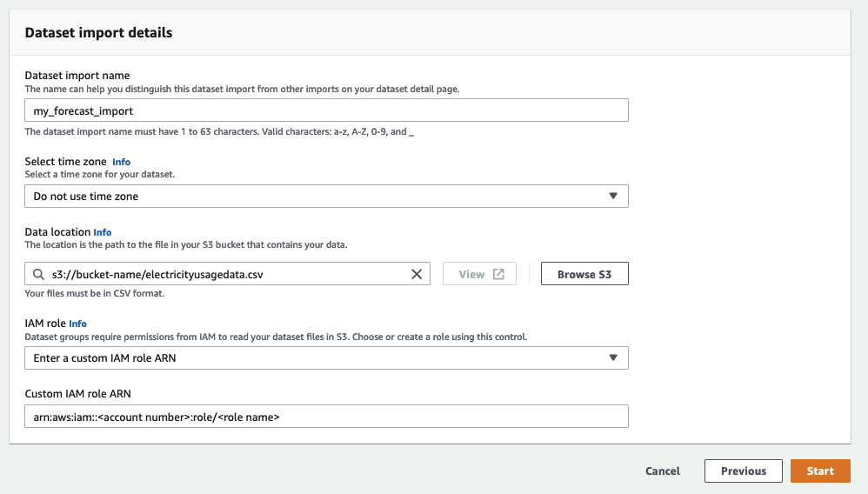Screen dimensions: 868x494
Task: Select the 'Do not use time zone' combo box
Action: (326, 197)
